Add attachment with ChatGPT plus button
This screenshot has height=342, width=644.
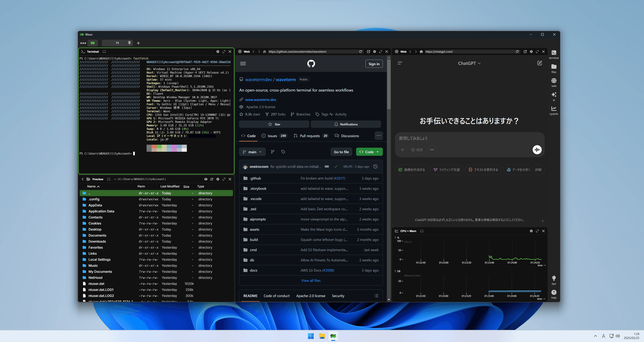click(402, 150)
